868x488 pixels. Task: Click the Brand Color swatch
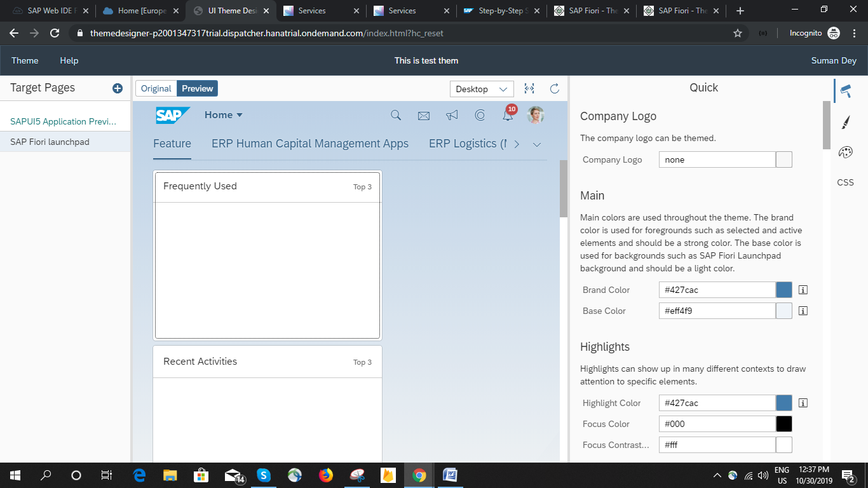(784, 290)
